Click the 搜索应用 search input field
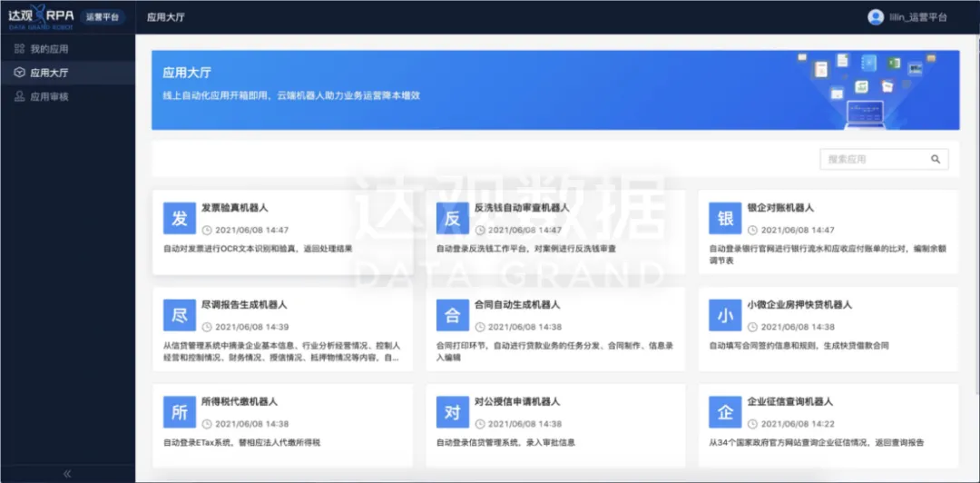980x483 pixels. coord(873,159)
